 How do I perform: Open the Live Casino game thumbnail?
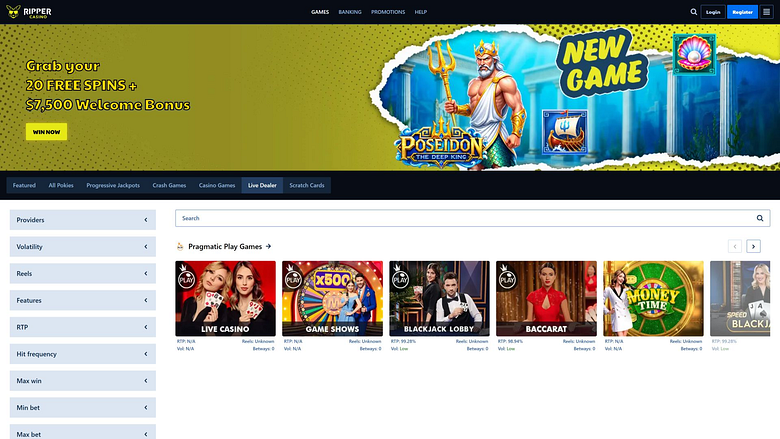click(225, 298)
